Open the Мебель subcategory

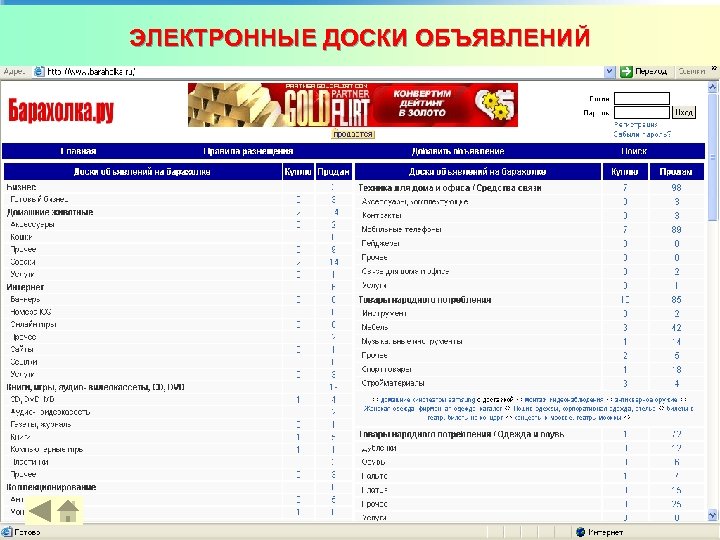[375, 327]
